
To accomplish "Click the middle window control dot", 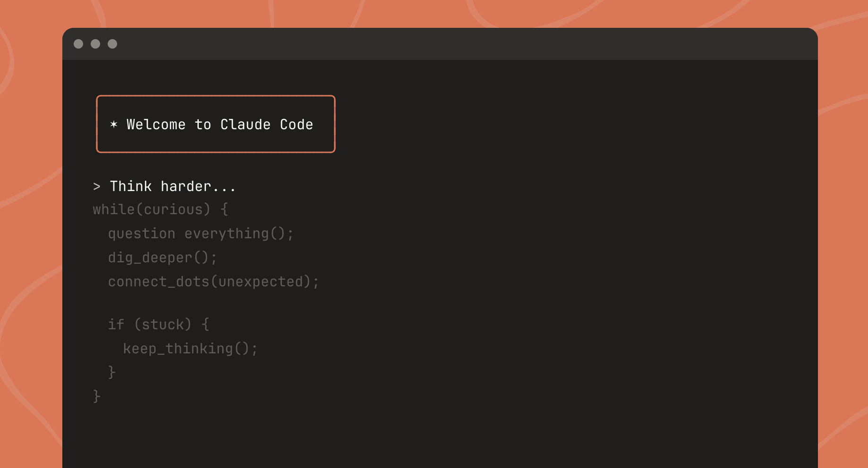I will (95, 44).
